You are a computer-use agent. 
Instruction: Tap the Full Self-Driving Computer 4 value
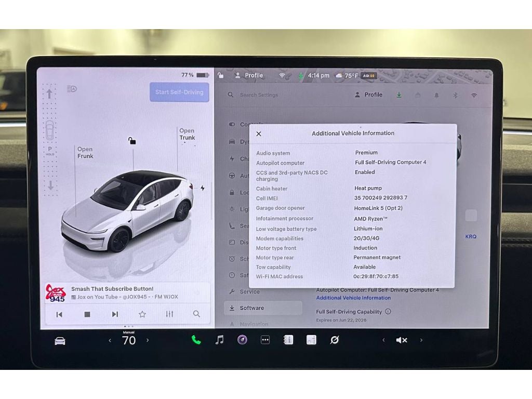pyautogui.click(x=391, y=162)
